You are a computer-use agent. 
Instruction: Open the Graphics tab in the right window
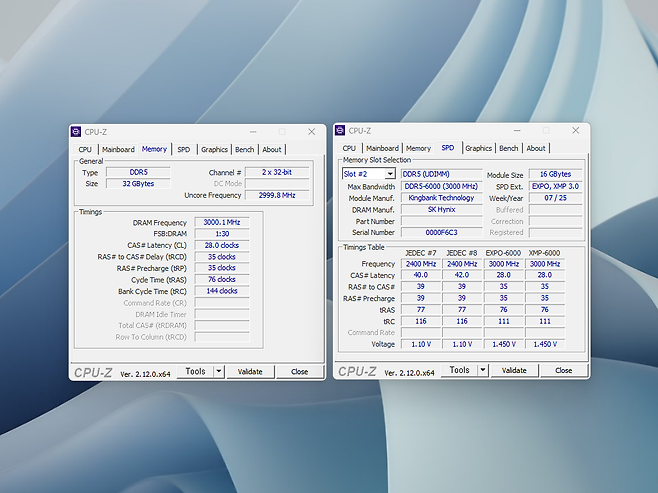[479, 149]
